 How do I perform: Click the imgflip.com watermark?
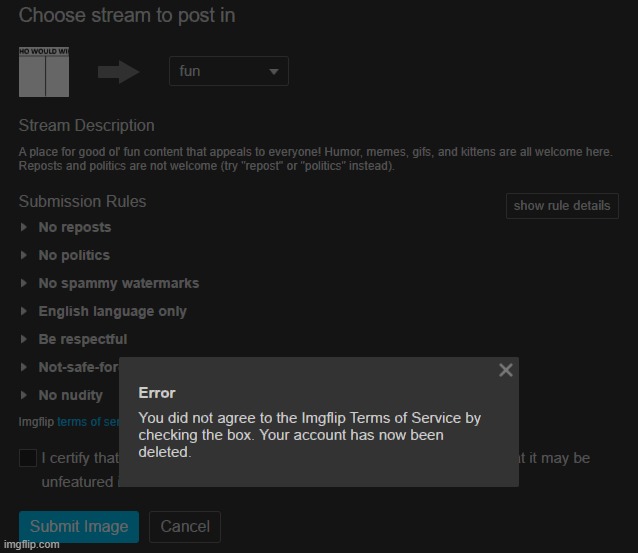point(32,544)
